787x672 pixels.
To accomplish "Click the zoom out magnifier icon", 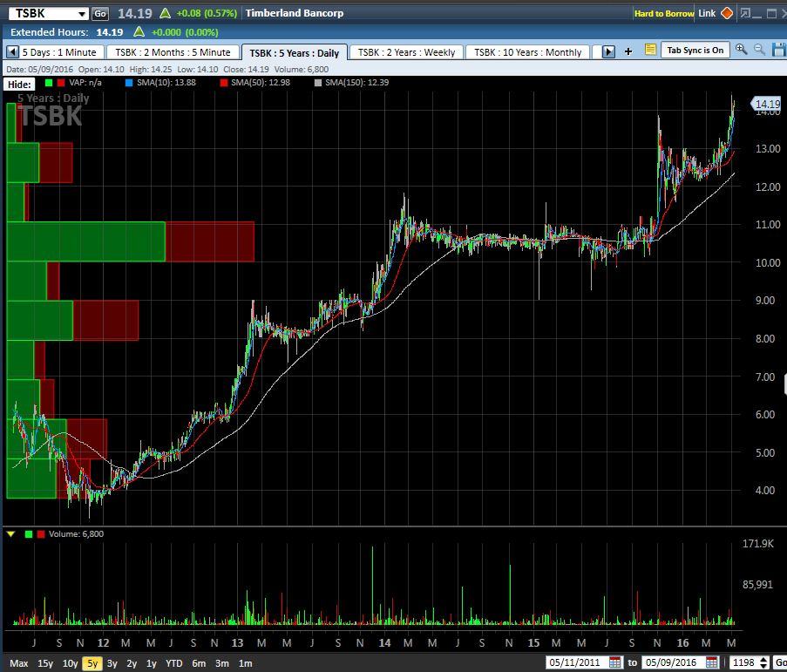I will click(759, 51).
